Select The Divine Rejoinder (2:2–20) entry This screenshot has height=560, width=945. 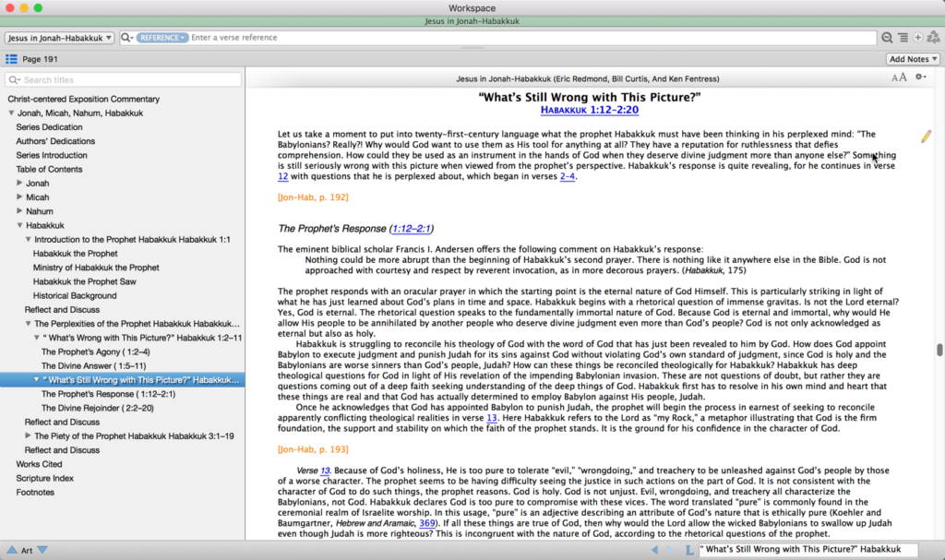98,408
